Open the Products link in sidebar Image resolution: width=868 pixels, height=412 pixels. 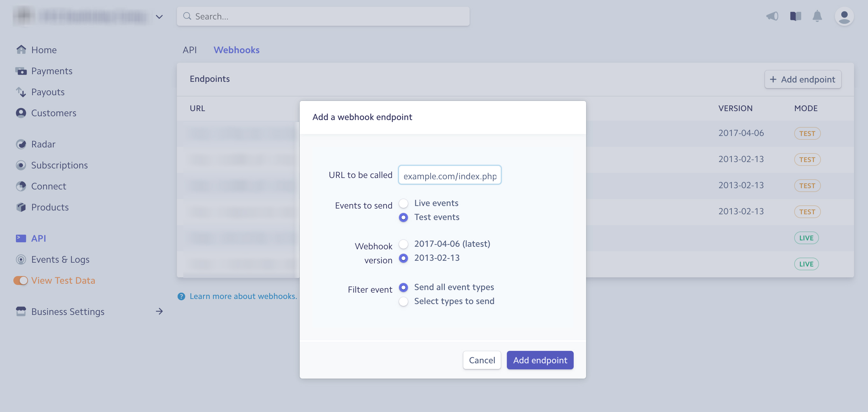coord(50,207)
